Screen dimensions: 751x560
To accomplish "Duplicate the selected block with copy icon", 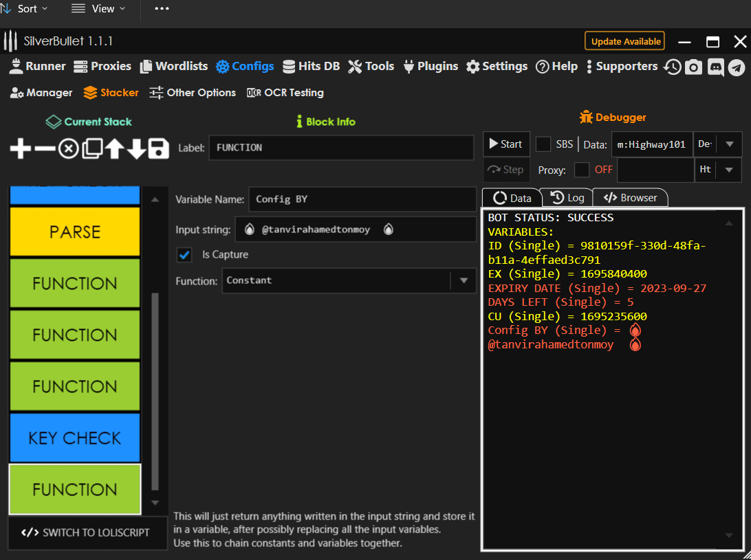I will coord(91,148).
